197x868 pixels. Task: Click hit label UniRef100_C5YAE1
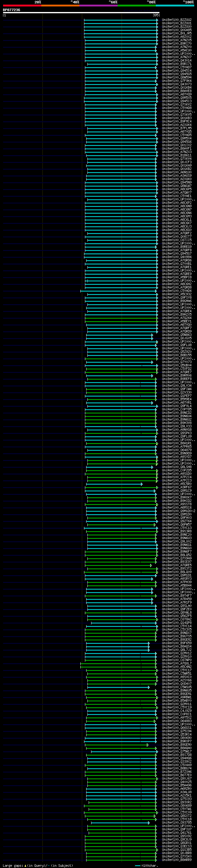[x=177, y=196]
